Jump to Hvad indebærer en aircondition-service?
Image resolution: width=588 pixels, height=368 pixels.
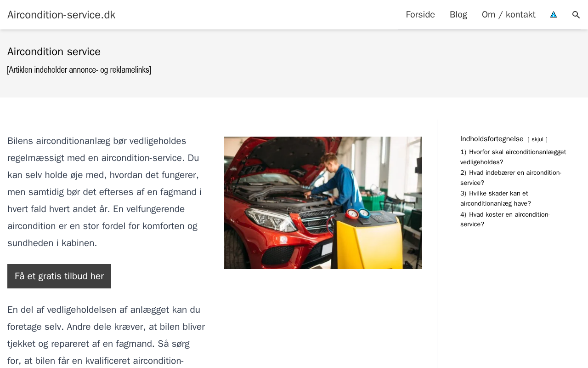[511, 178]
